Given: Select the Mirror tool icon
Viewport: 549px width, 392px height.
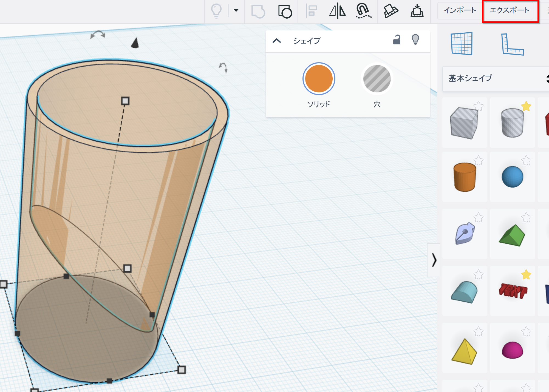Looking at the screenshot, I should coord(337,11).
